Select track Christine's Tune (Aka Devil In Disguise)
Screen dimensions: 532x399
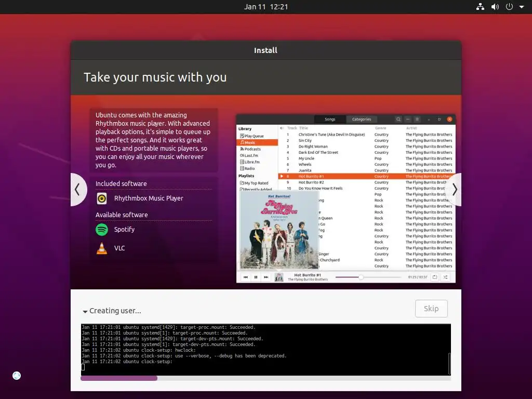point(331,135)
